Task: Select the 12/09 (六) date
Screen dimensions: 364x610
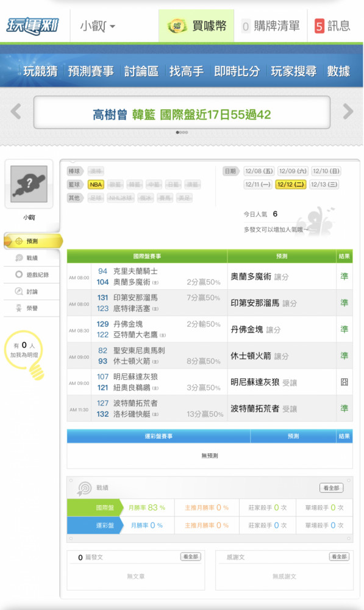Action: pyautogui.click(x=293, y=171)
